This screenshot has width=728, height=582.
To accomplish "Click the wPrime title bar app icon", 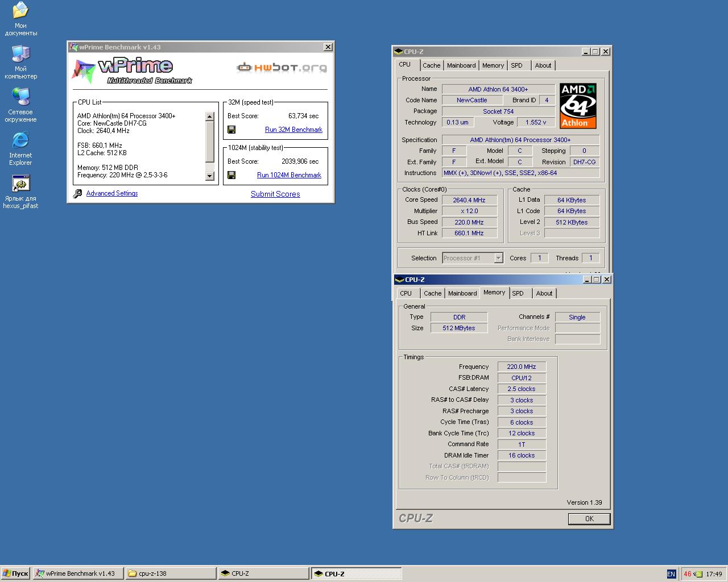I will tap(73, 47).
